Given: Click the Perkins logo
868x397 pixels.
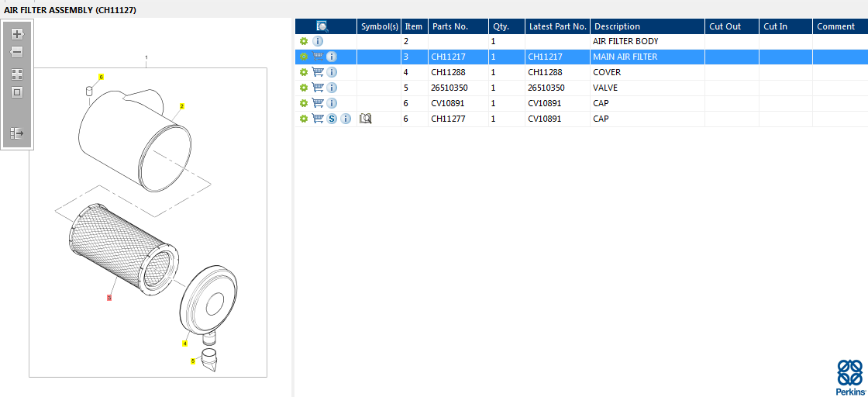Looking at the screenshot, I should tap(850, 377).
